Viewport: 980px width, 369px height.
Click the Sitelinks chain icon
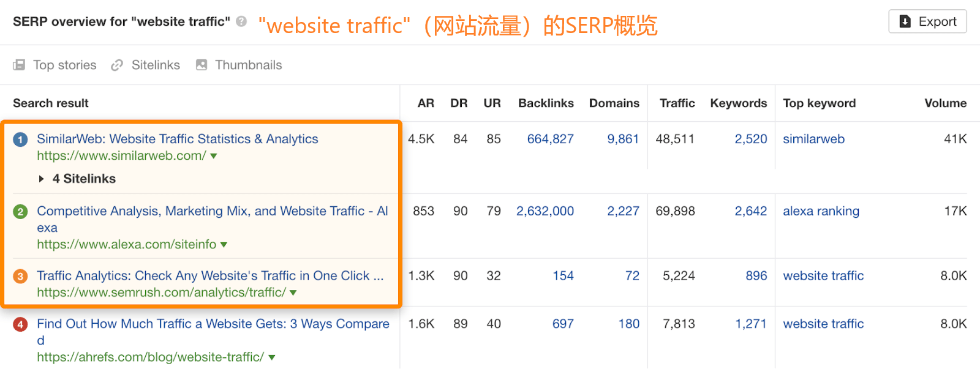[x=117, y=65]
